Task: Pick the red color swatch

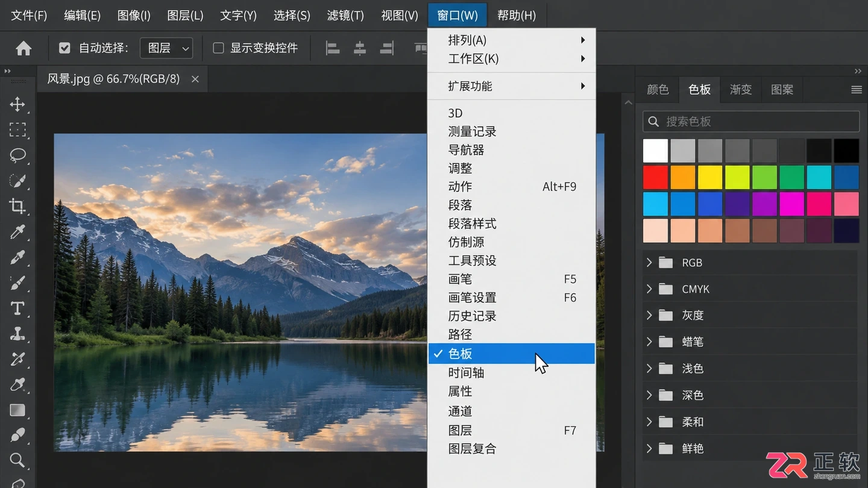Action: coord(655,177)
